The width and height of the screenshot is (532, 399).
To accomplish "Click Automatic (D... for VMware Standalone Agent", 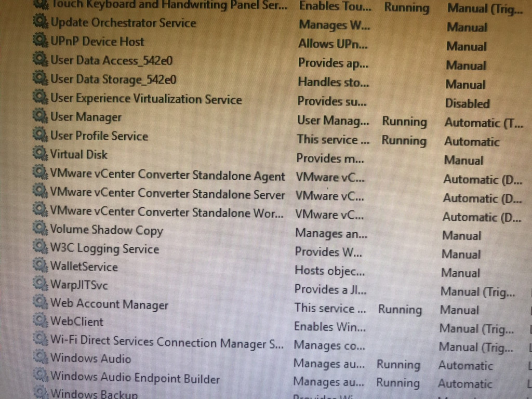I will coord(483,179).
